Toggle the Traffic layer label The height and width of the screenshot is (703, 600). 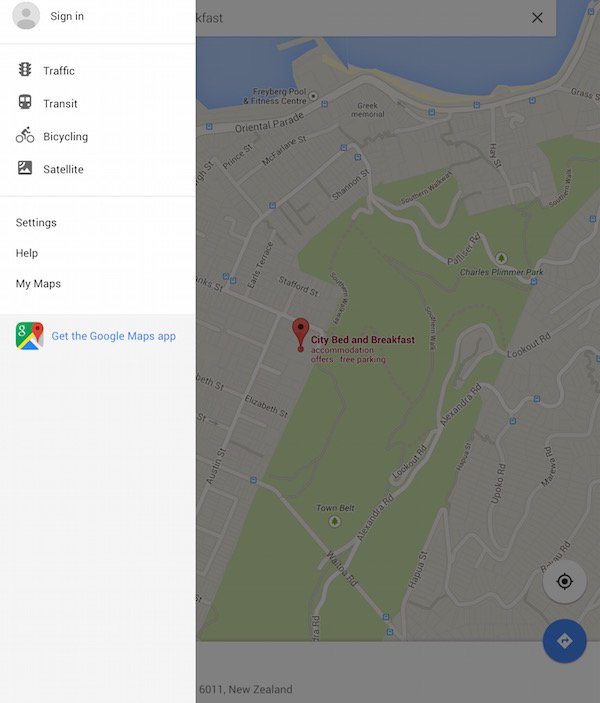coord(59,71)
